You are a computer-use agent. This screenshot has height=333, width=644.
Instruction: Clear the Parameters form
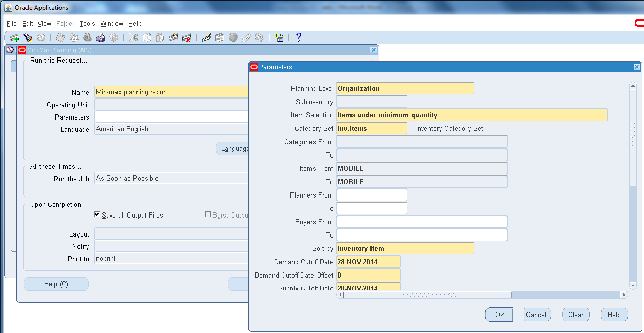(x=575, y=315)
